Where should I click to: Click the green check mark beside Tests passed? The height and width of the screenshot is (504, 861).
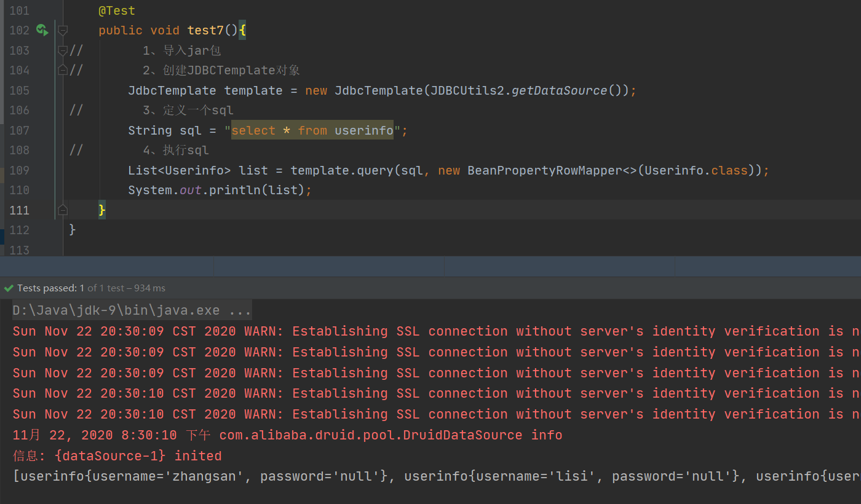9,288
